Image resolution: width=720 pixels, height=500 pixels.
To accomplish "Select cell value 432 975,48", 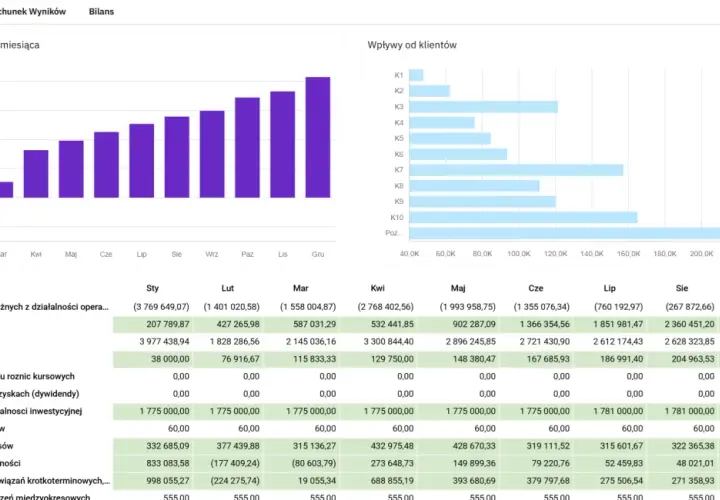I will pos(393,446).
